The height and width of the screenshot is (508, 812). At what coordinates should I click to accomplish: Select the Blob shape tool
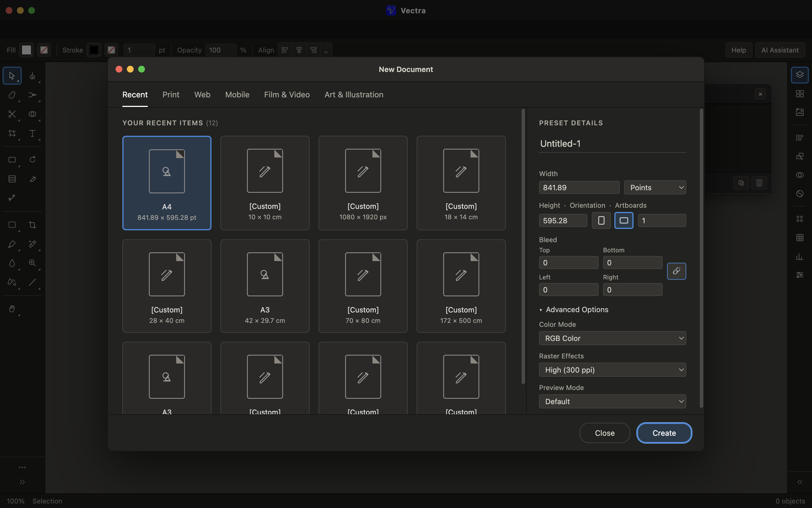[12, 95]
